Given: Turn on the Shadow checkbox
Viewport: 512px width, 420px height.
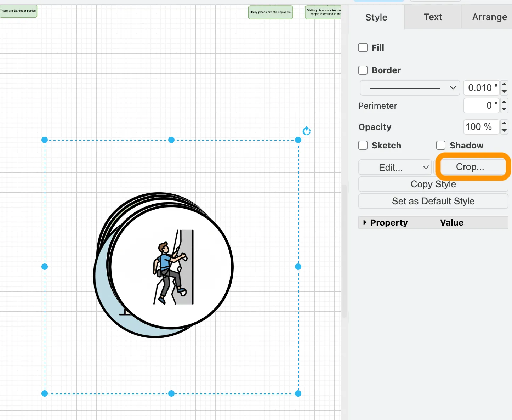Looking at the screenshot, I should (x=441, y=145).
